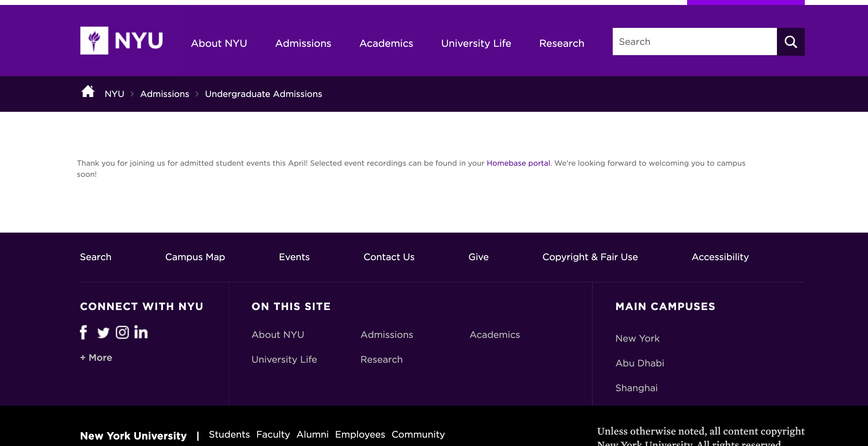Open NYU's Twitter bird icon
Screen dimensions: 868x446
coord(103,332)
